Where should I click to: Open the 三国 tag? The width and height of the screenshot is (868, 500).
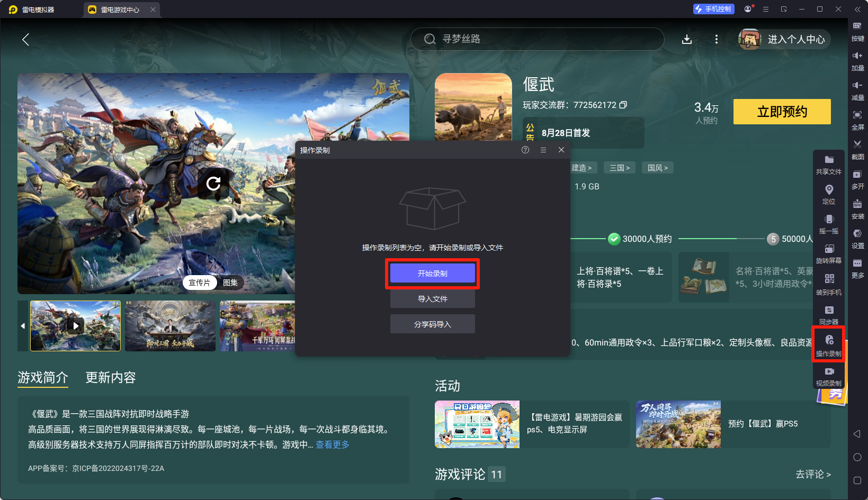point(620,168)
